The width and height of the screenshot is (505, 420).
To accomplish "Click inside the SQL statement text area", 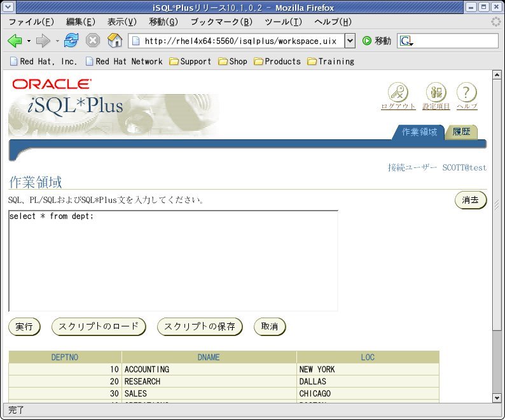I will tap(173, 261).
